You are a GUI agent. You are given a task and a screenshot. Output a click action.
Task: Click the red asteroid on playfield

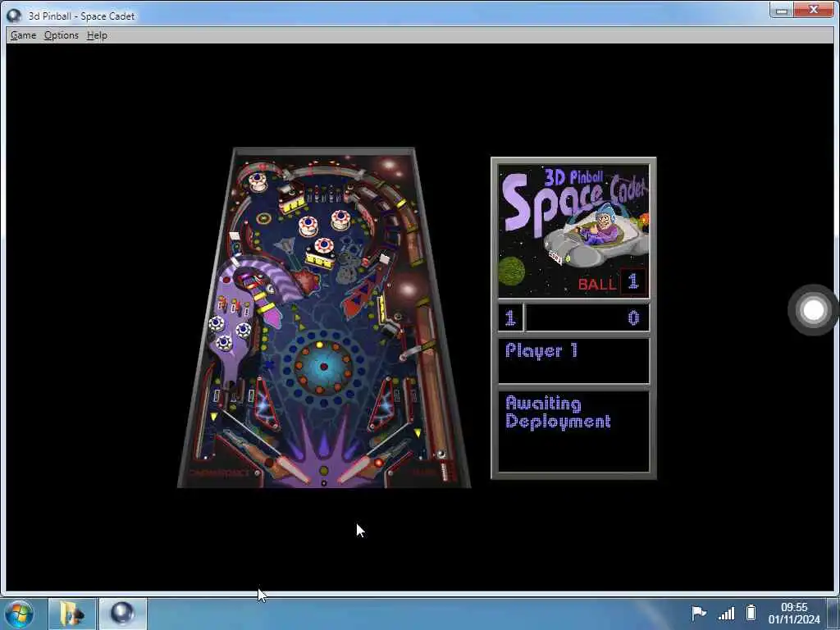coord(307,282)
